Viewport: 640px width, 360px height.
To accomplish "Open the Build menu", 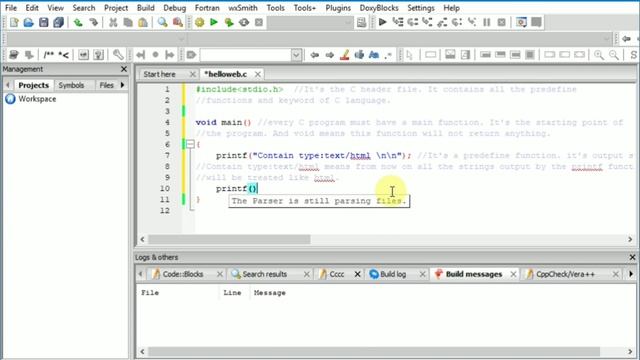I will coord(145,8).
